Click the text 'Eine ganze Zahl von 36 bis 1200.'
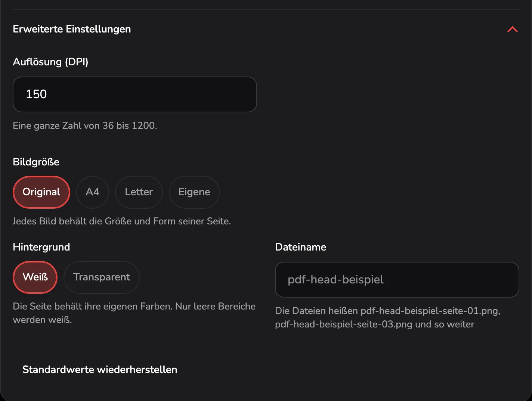The image size is (532, 401). point(85,125)
